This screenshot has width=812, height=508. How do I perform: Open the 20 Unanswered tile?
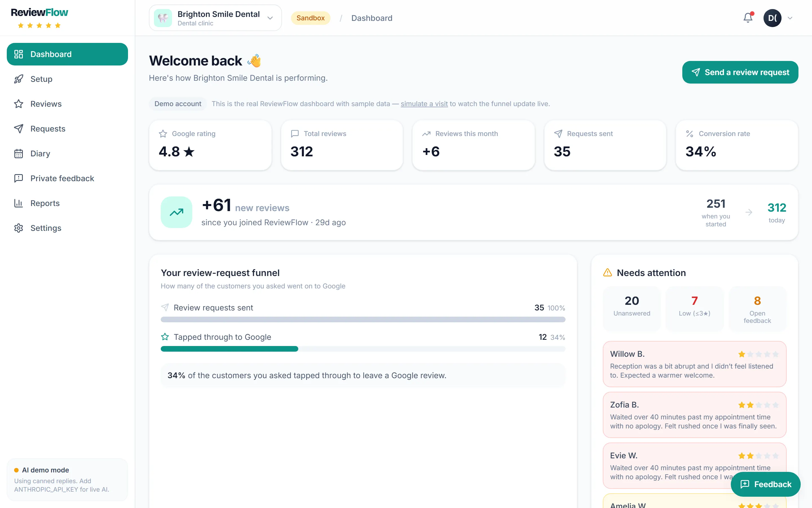click(x=632, y=308)
